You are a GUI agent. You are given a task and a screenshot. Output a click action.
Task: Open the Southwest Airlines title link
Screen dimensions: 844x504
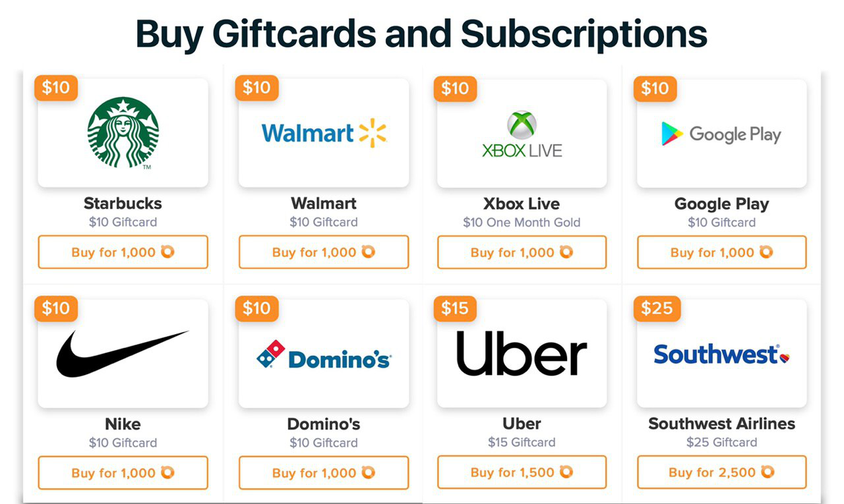click(x=721, y=424)
